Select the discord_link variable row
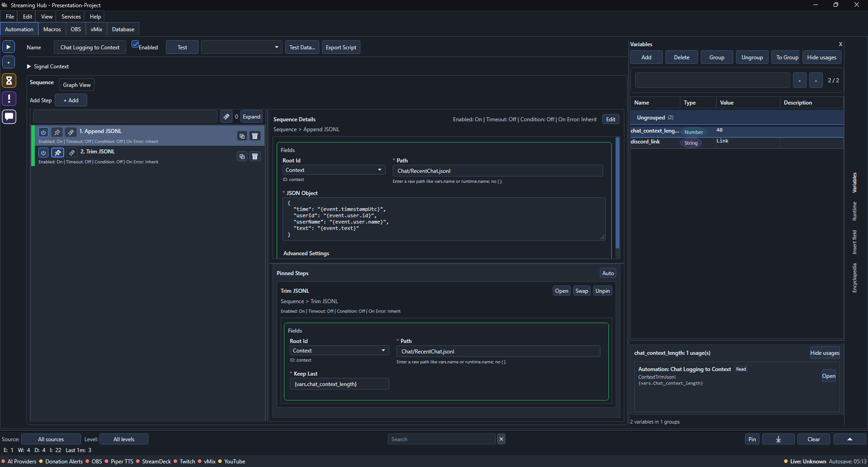This screenshot has height=467, width=868. (737, 142)
